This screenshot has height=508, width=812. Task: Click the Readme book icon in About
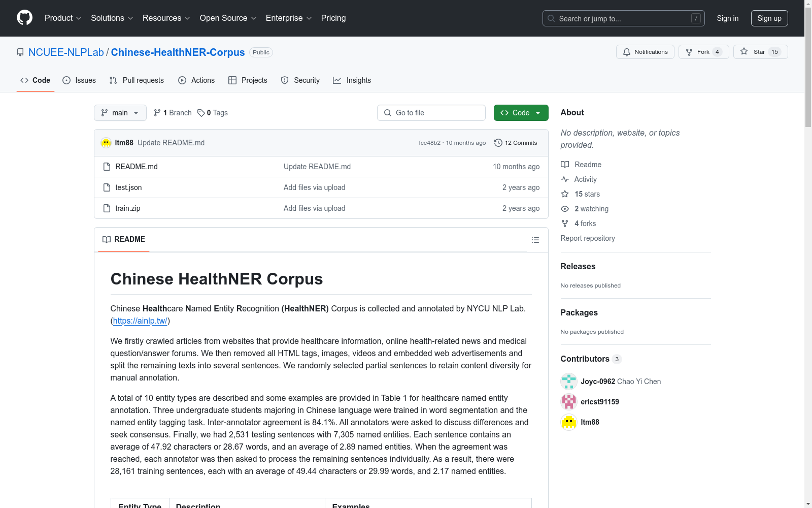pyautogui.click(x=565, y=165)
